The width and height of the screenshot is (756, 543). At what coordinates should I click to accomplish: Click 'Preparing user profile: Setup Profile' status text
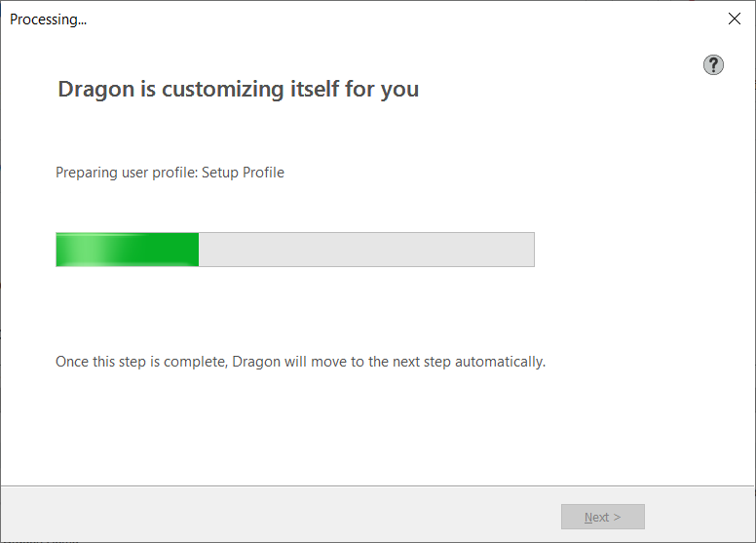coord(170,173)
